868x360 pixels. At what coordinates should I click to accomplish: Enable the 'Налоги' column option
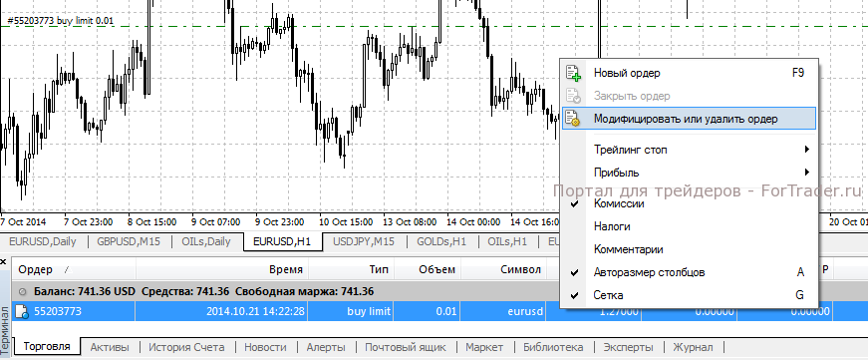pos(689,226)
